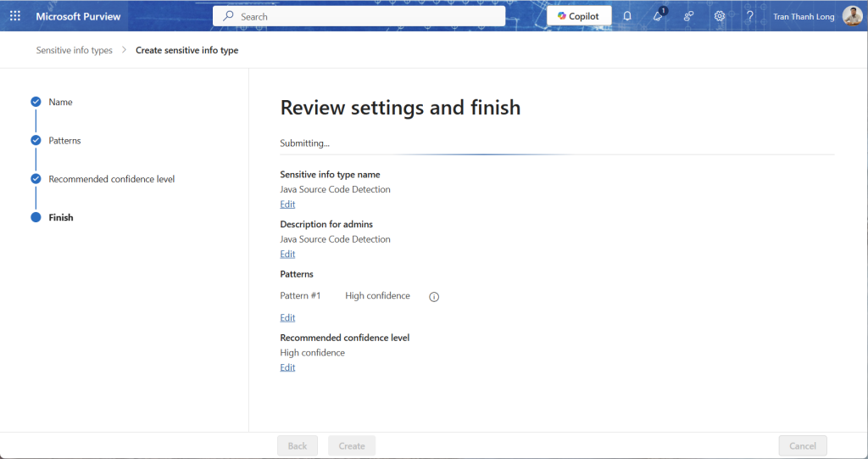Open the Tran Thanh Long profile avatar
The image size is (868, 459).
852,16
